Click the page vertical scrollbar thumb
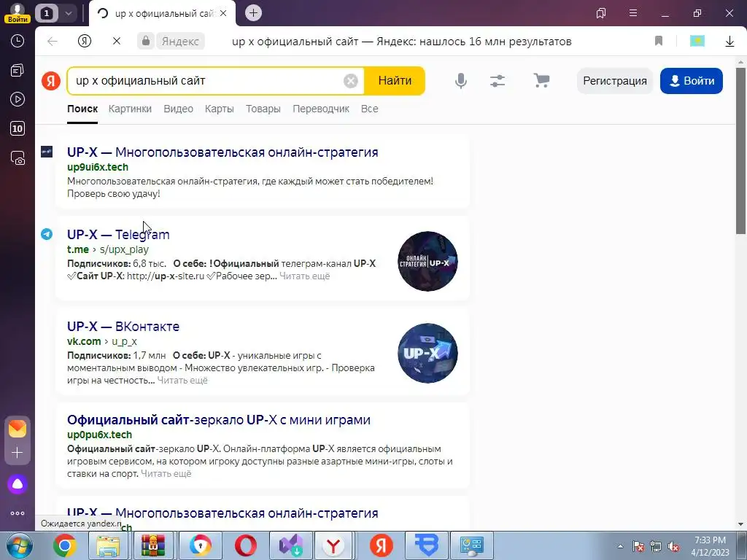The width and height of the screenshot is (747, 560). point(740,150)
